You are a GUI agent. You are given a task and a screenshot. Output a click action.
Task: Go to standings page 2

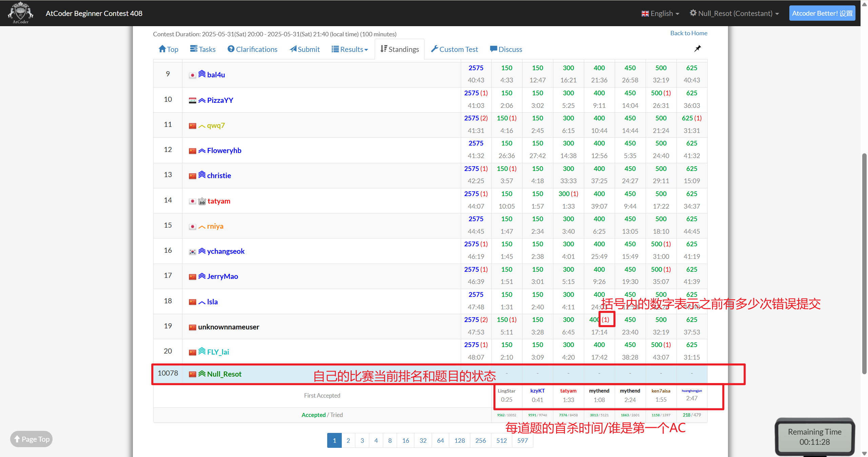click(x=348, y=440)
